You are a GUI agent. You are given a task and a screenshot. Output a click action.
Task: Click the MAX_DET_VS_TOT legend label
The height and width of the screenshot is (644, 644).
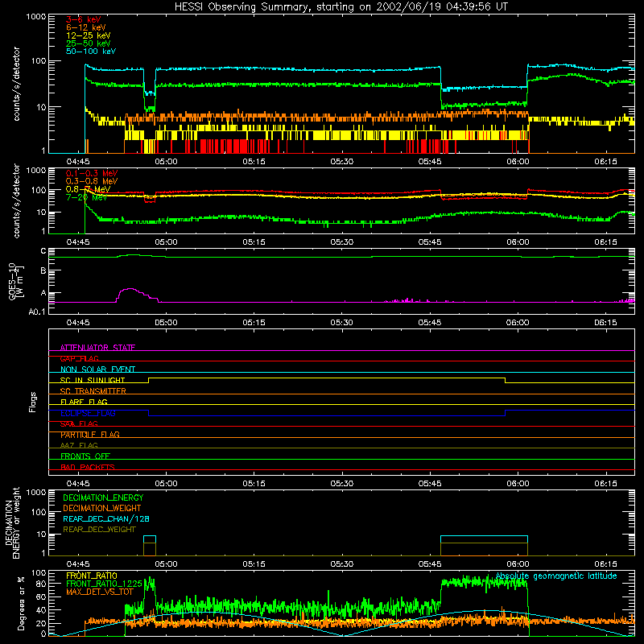99,592
